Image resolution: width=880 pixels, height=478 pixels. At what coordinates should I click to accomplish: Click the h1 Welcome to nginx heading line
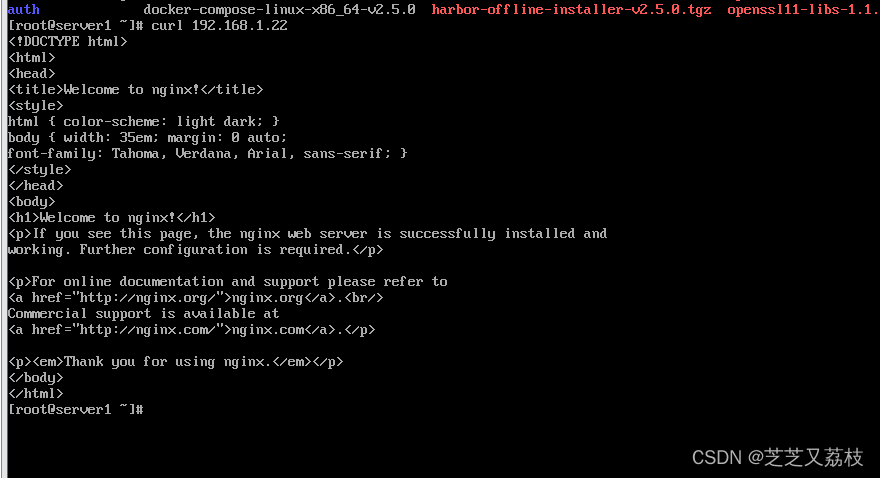click(x=111, y=217)
